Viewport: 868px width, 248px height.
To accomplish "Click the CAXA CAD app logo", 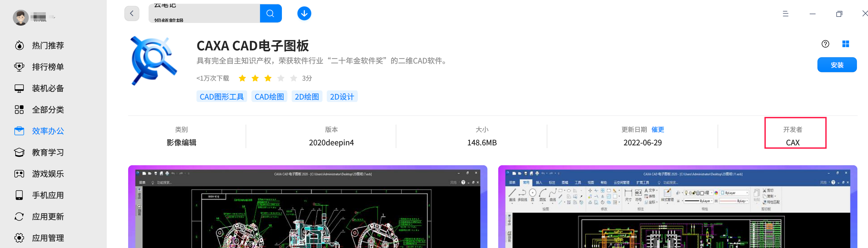I will 154,61.
